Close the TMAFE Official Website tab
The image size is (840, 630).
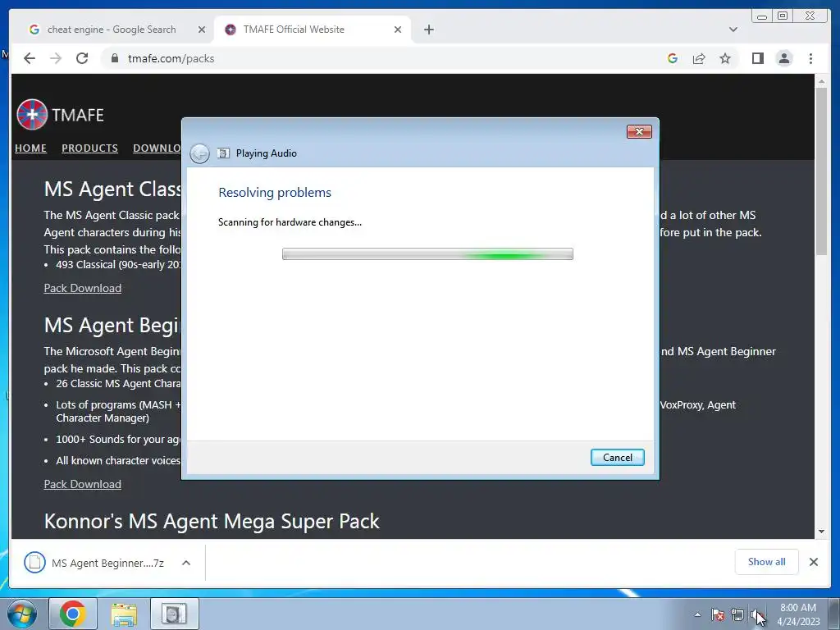coord(398,30)
